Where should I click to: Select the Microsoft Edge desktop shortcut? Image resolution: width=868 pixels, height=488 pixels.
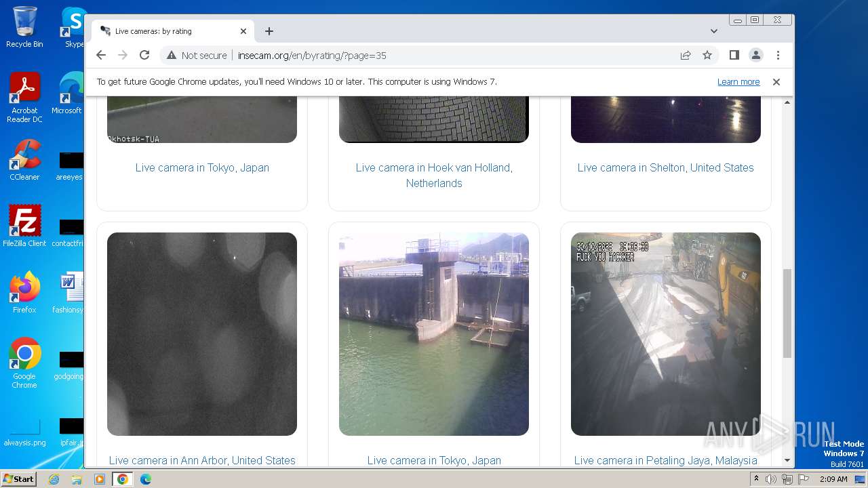(x=69, y=94)
